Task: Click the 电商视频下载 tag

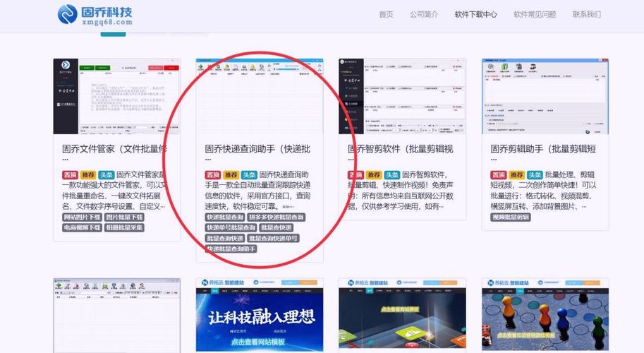Action: [82, 228]
